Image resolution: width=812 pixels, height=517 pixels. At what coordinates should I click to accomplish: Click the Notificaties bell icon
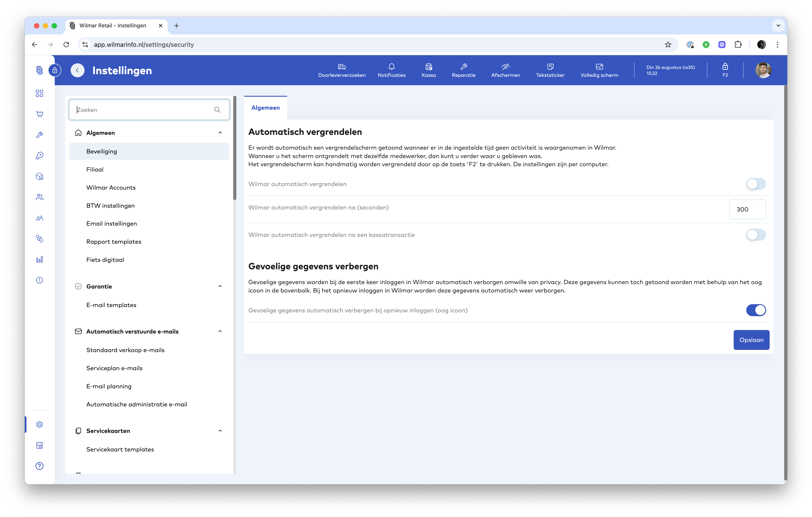tap(391, 66)
